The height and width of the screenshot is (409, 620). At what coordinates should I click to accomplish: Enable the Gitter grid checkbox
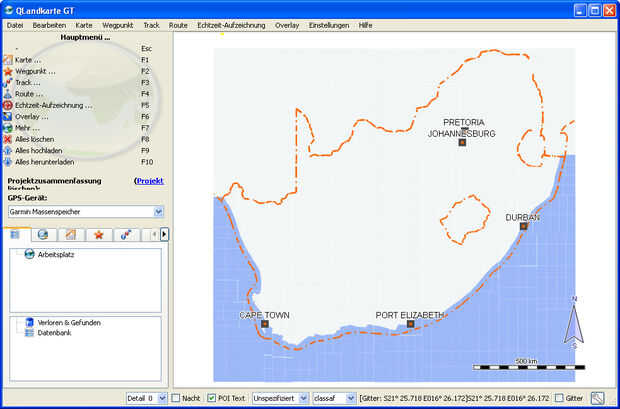[x=559, y=398]
